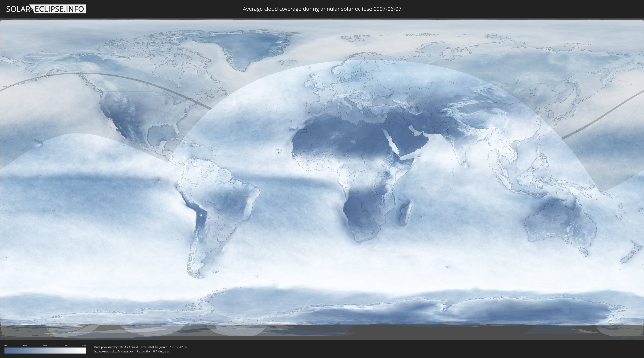Click the 50% legend label

tap(45, 345)
